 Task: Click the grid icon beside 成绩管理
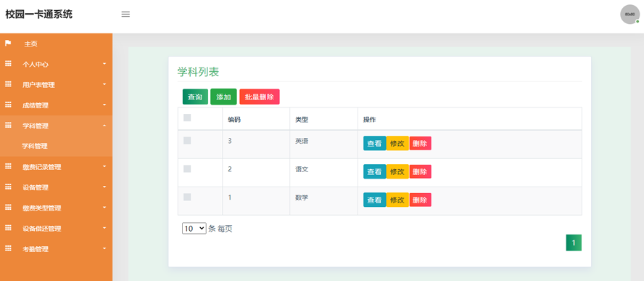pos(8,105)
